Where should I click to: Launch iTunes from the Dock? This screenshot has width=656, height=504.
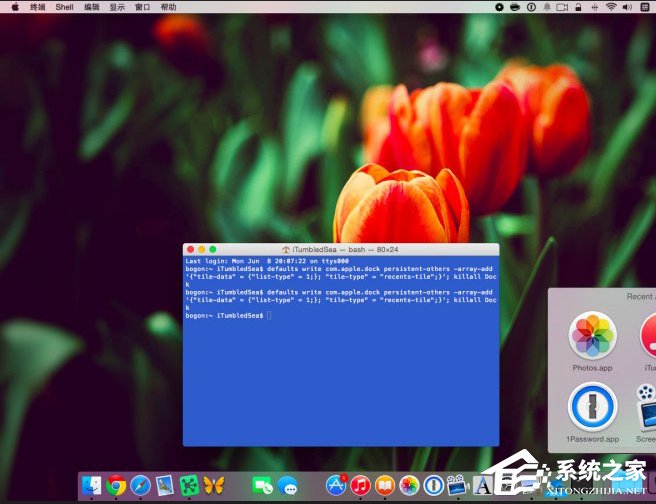pyautogui.click(x=360, y=486)
